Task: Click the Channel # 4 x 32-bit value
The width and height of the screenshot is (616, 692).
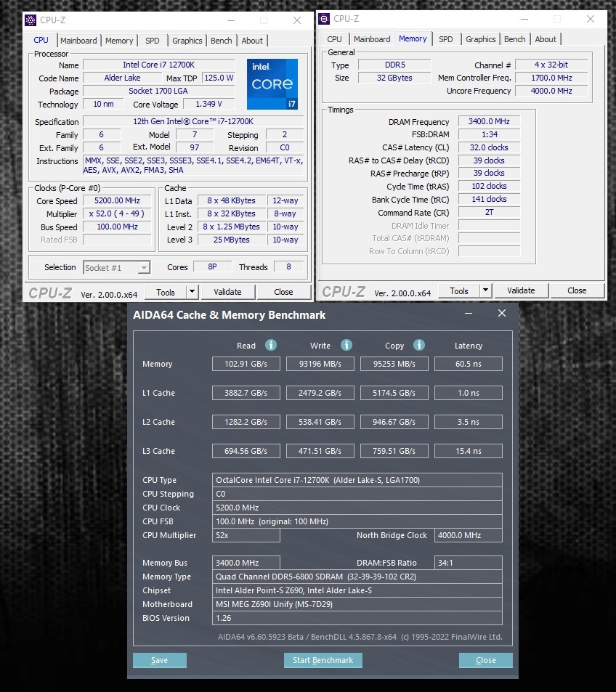Action: tap(551, 65)
